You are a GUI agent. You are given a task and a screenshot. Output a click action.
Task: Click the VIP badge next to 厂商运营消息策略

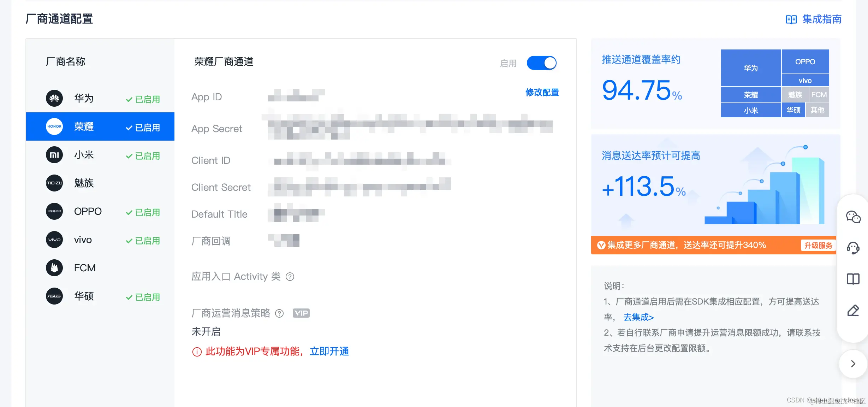301,313
